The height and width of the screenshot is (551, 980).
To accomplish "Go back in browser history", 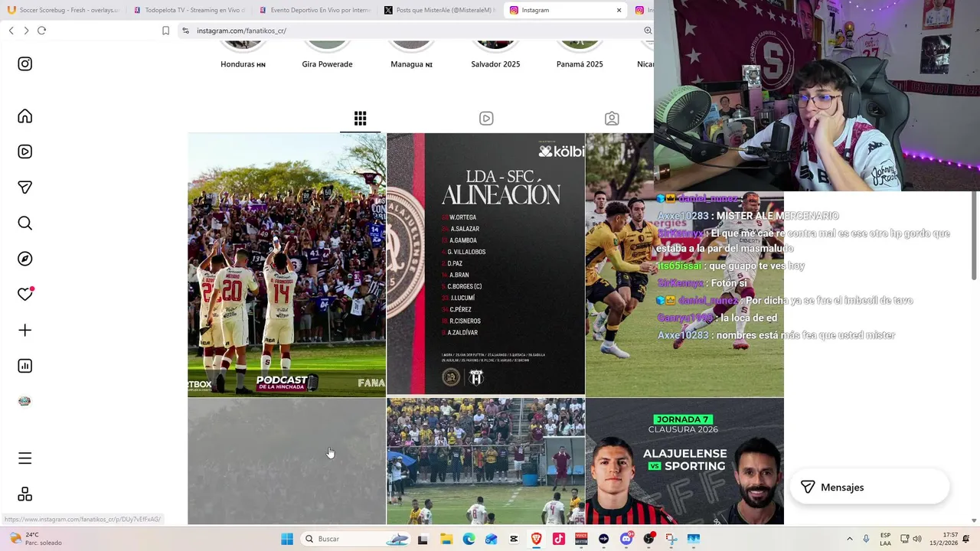I will click(x=11, y=31).
